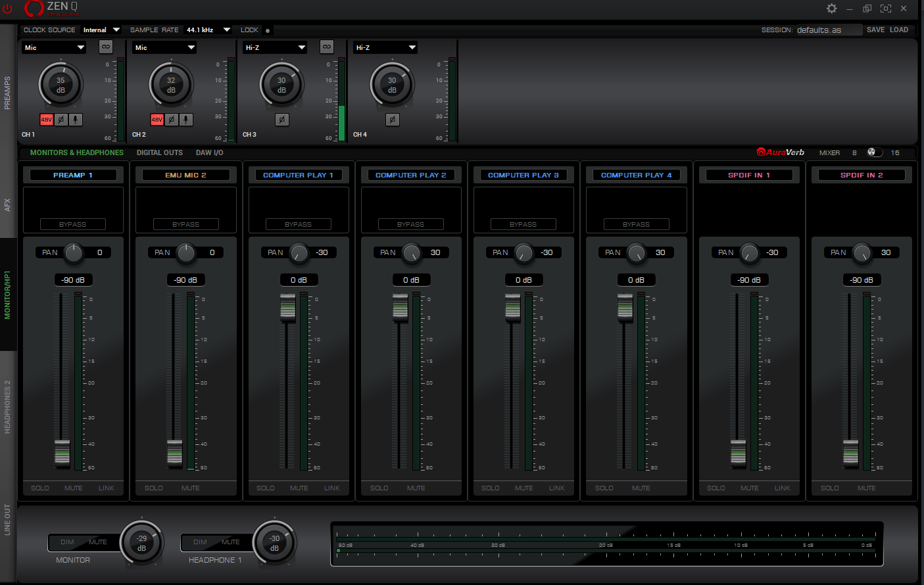
Task: Select the Monitors & Headphones tab
Action: pyautogui.click(x=77, y=152)
